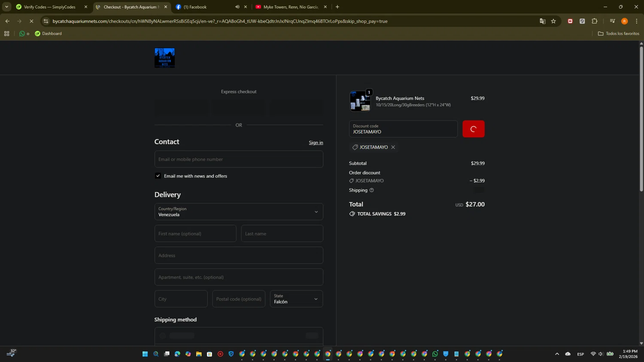Open a new browser tab

(337, 7)
